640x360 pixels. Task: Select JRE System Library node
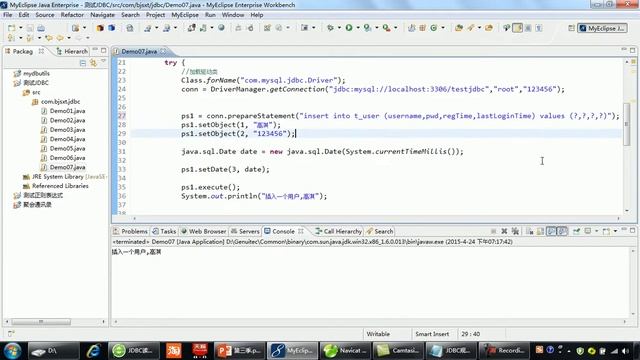(64, 177)
